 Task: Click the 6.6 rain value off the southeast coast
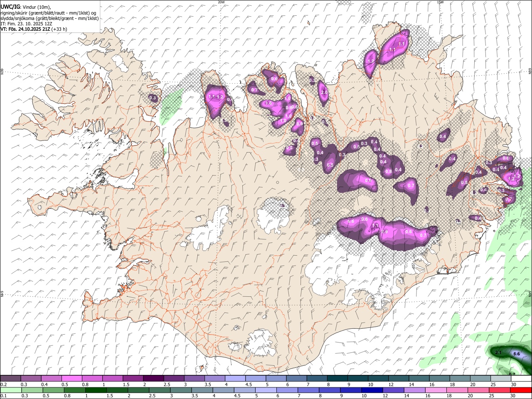tap(517, 354)
